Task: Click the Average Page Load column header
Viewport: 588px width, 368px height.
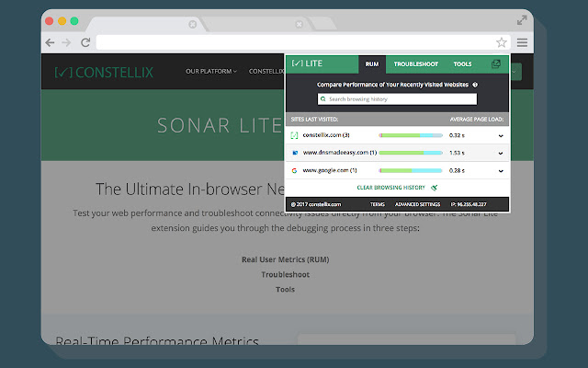Action: tap(477, 119)
